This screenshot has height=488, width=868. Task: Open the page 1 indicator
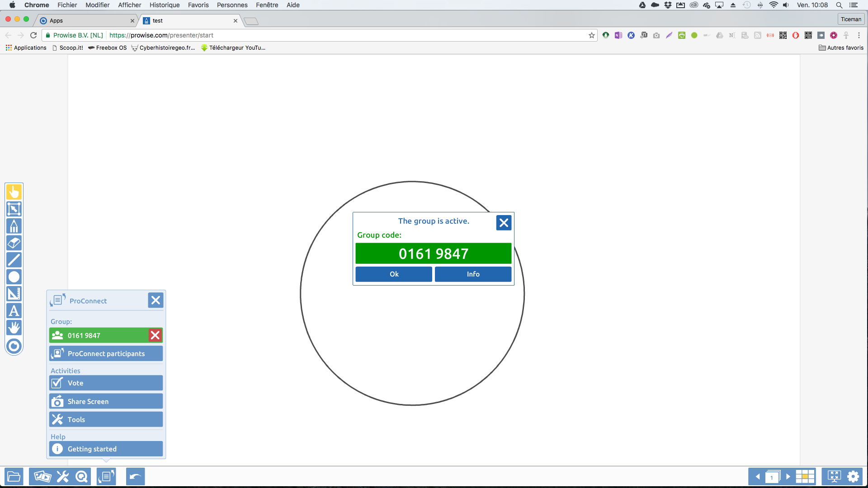(772, 477)
